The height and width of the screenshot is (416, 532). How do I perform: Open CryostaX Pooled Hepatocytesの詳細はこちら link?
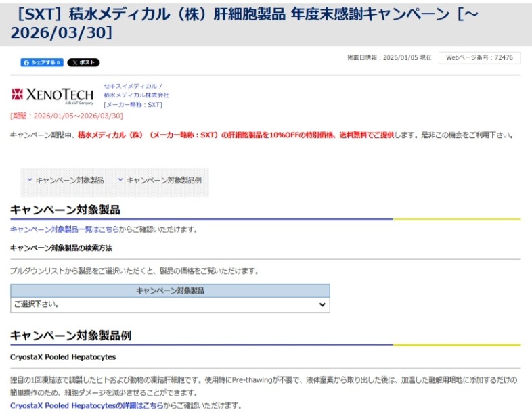(87, 405)
